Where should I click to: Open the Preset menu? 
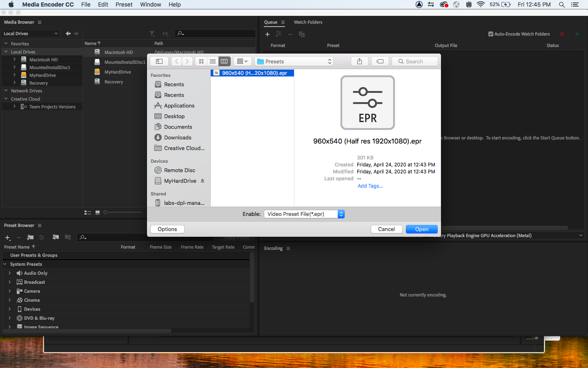coord(124,4)
